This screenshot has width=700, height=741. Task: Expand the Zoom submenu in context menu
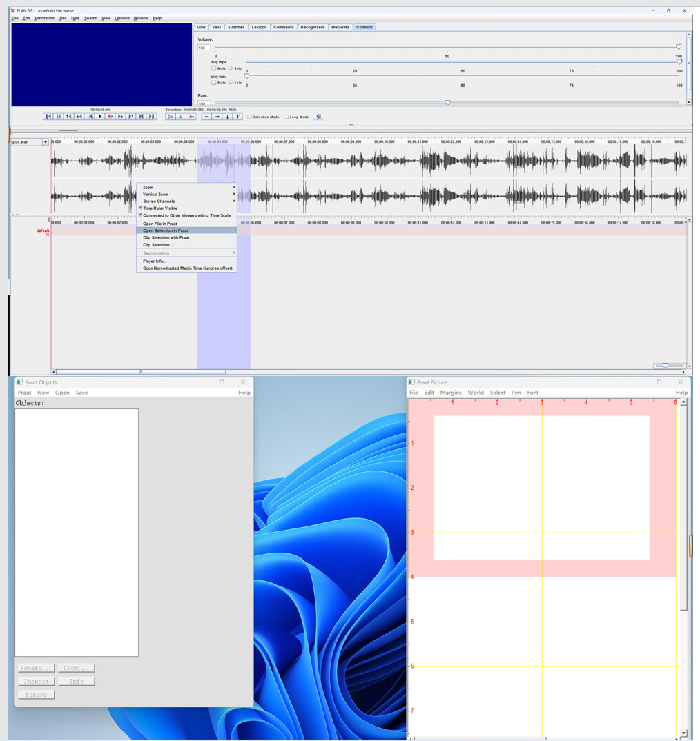pyautogui.click(x=186, y=187)
